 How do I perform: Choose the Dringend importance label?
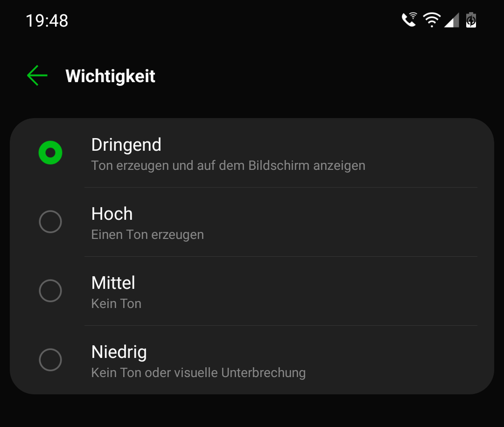coord(126,145)
